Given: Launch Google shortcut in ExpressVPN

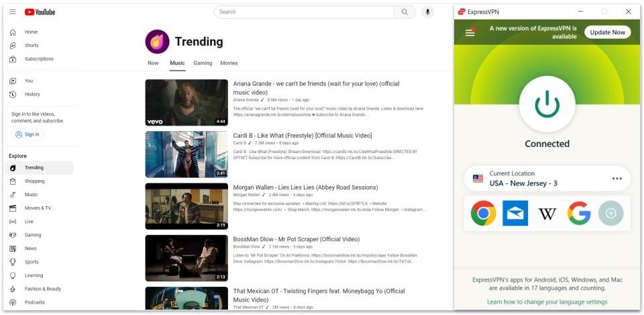Looking at the screenshot, I should click(579, 213).
